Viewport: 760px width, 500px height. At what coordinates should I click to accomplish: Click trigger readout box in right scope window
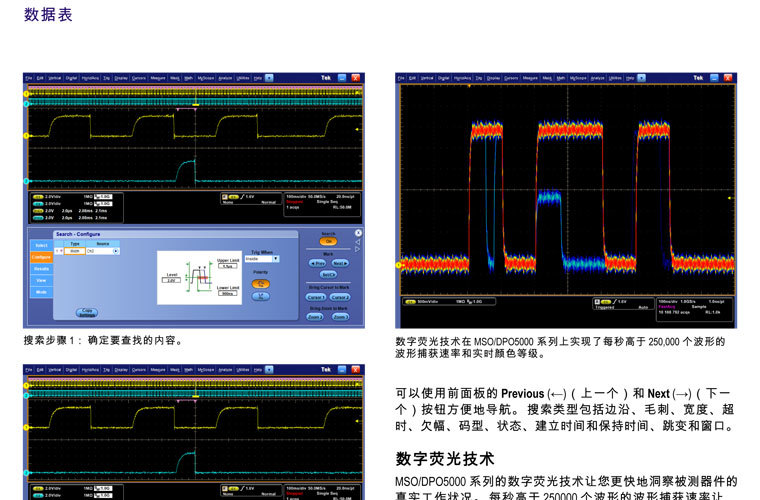[x=623, y=304]
